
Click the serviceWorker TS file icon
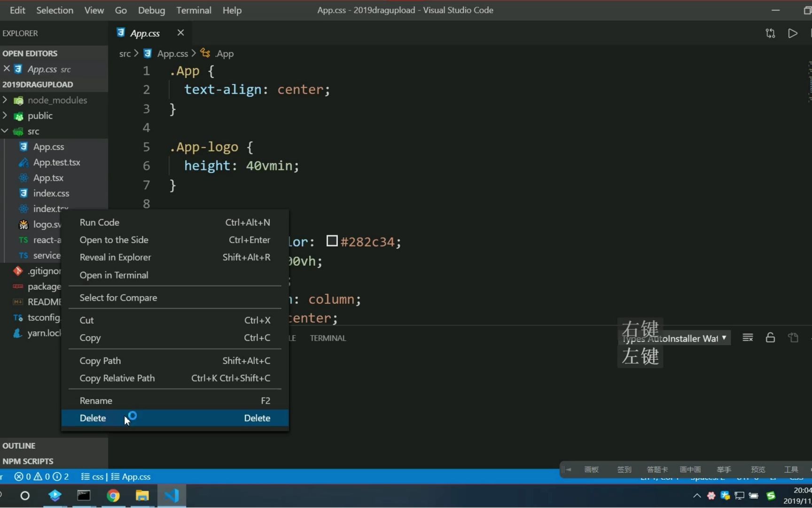pyautogui.click(x=23, y=255)
